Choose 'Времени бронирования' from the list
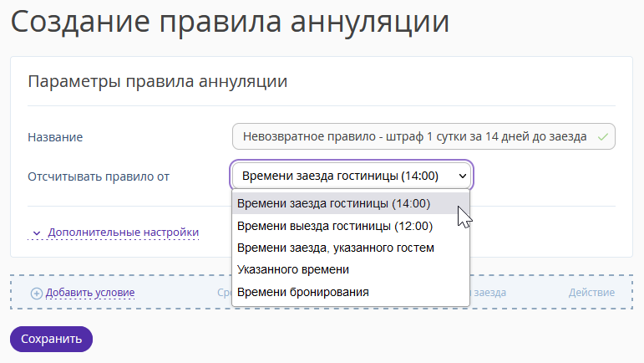 click(351, 292)
